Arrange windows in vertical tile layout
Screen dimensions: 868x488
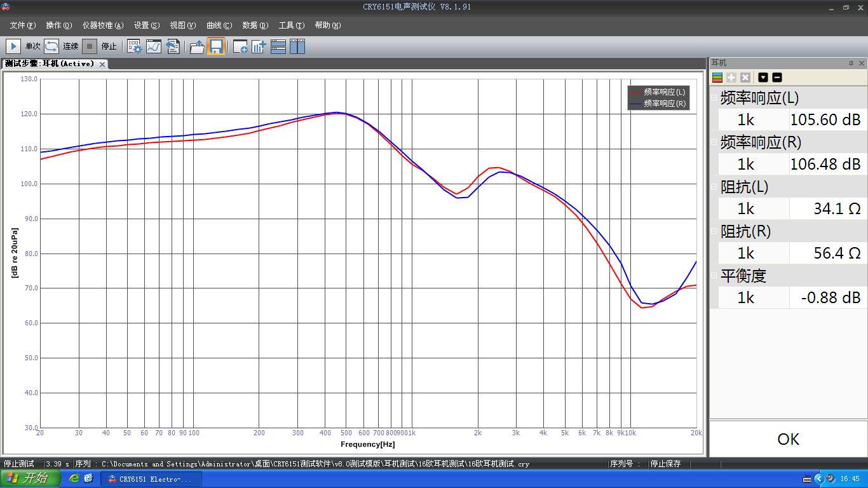(297, 46)
